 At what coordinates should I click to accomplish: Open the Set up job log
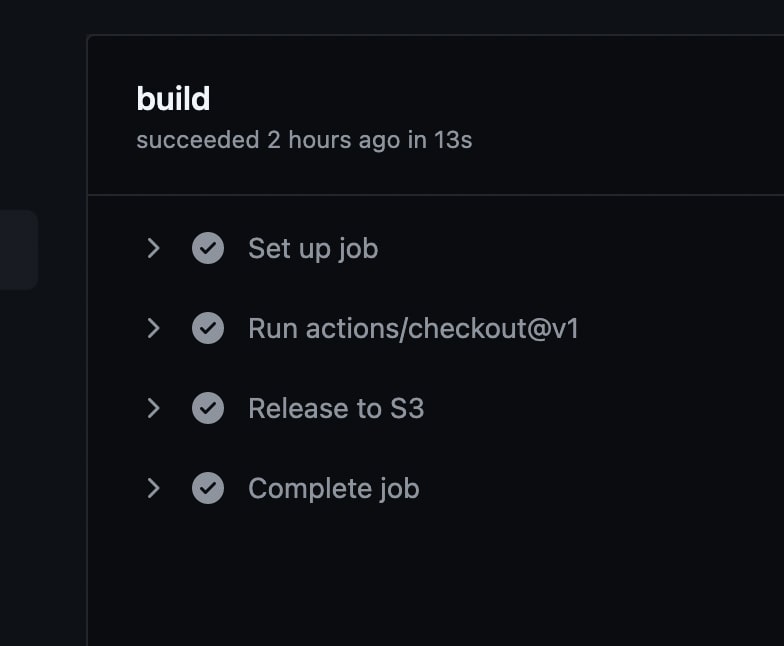point(313,249)
